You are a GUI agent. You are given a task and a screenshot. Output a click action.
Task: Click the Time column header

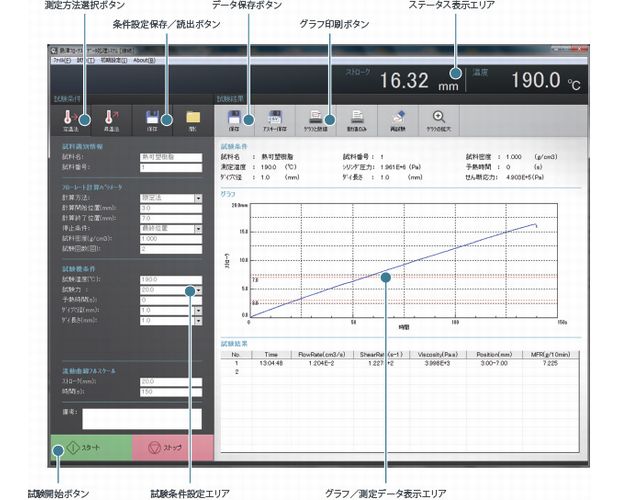(271, 354)
